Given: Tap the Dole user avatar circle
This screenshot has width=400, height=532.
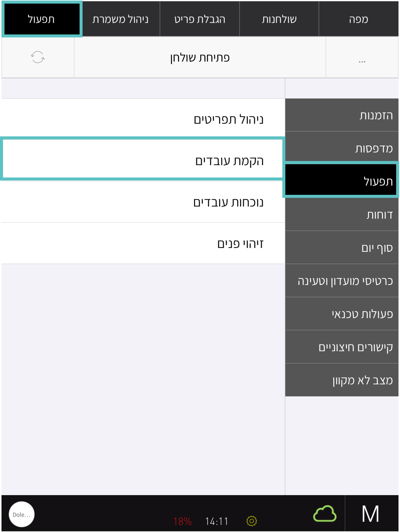Looking at the screenshot, I should click(x=22, y=514).
